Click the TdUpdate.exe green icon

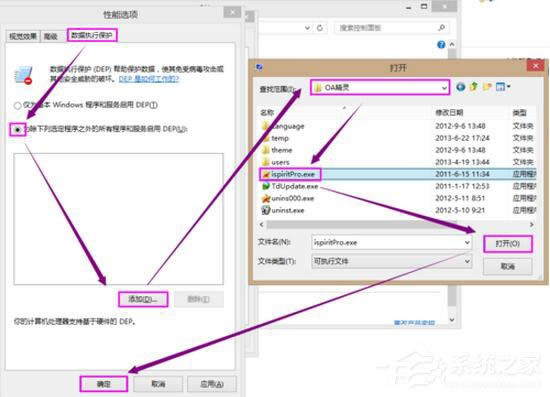(x=266, y=186)
